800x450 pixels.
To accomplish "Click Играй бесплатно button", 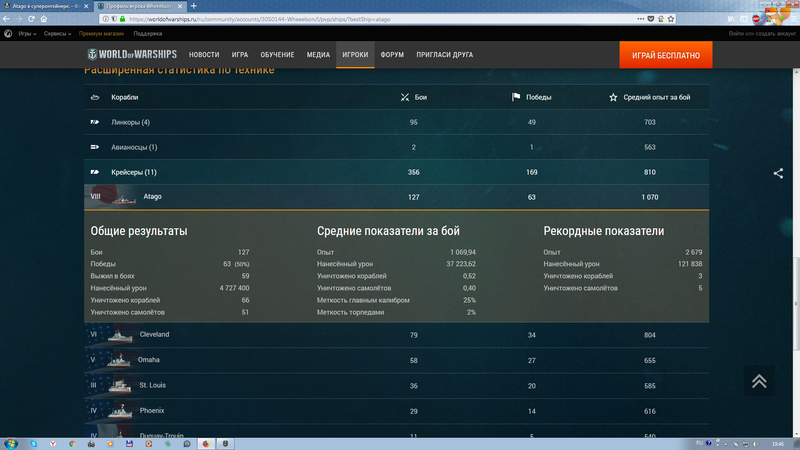I will click(666, 55).
